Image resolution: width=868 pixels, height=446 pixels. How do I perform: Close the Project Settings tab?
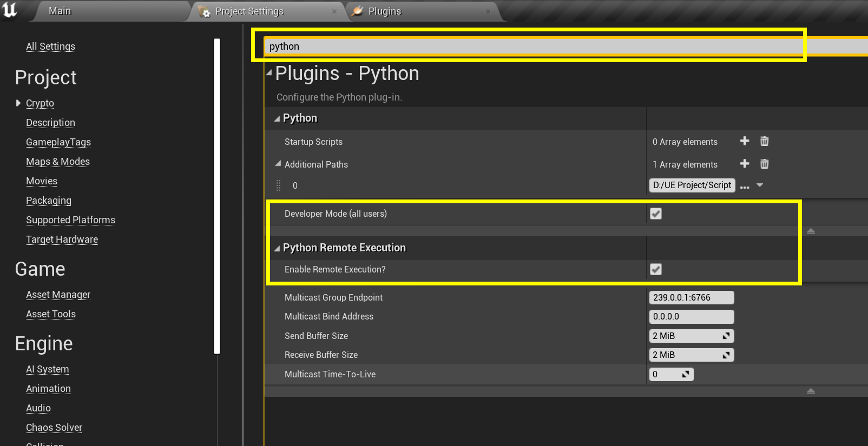(334, 11)
